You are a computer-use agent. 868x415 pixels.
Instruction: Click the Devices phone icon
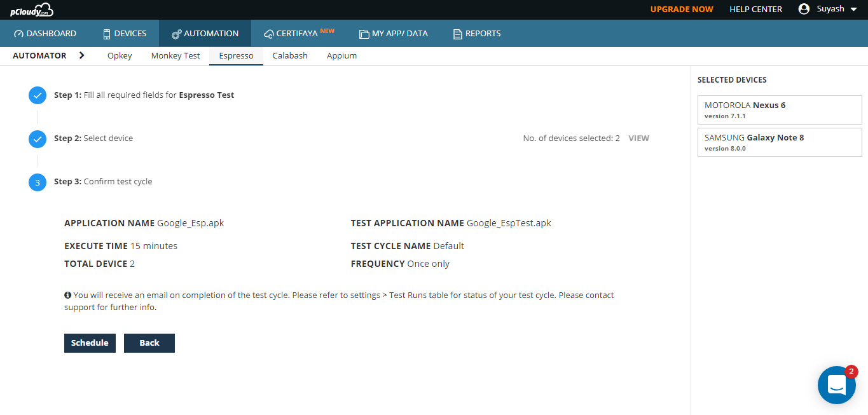(x=107, y=34)
